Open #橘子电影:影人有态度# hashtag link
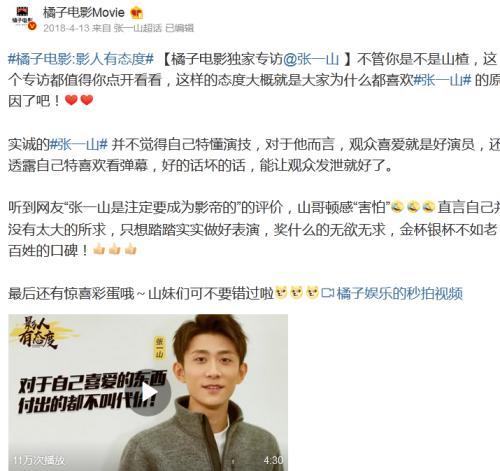The height and width of the screenshot is (471, 500). click(x=81, y=59)
